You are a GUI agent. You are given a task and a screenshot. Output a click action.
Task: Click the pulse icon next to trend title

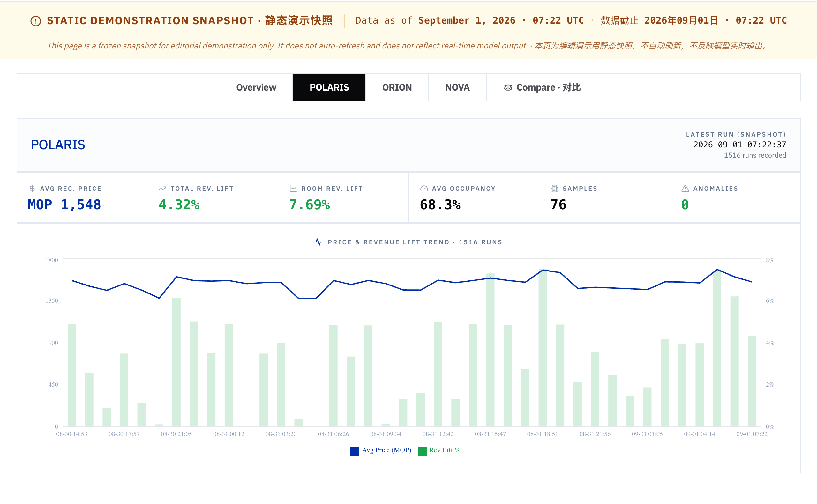(x=318, y=242)
